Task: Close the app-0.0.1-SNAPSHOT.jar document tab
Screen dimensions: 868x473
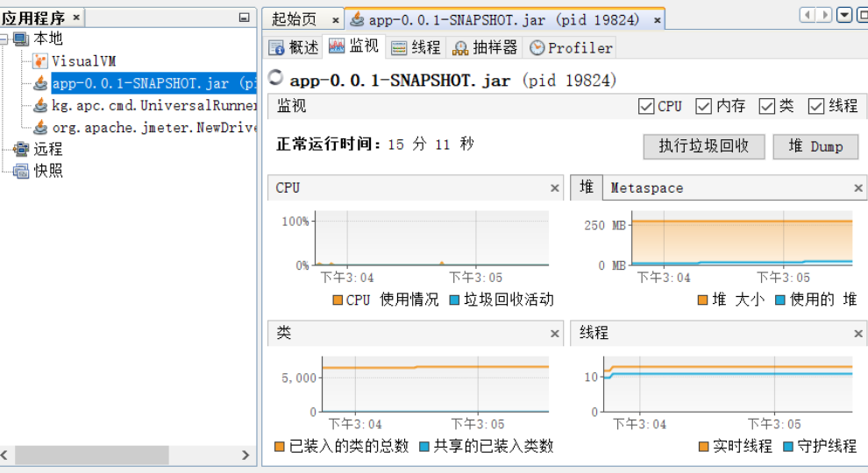Action: point(657,20)
